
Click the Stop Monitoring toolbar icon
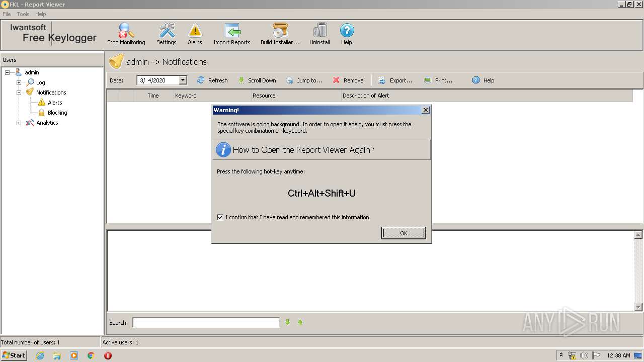click(x=126, y=34)
